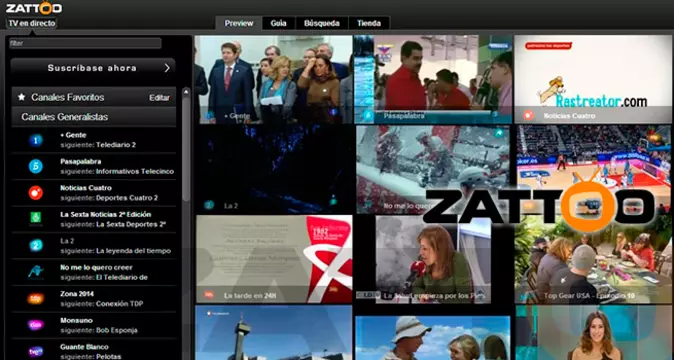
Task: Switch to the Guía tab
Action: 279,23
